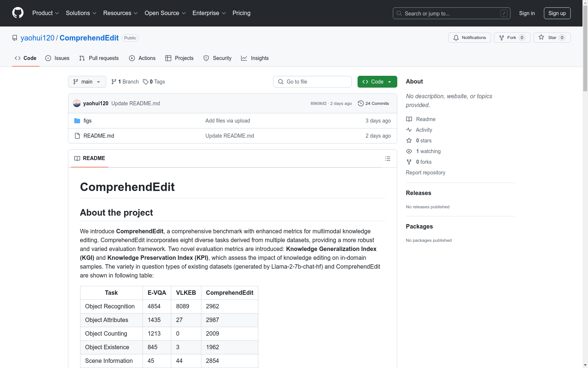
Task: Click the star icon beside 0 stars
Action: click(x=409, y=141)
